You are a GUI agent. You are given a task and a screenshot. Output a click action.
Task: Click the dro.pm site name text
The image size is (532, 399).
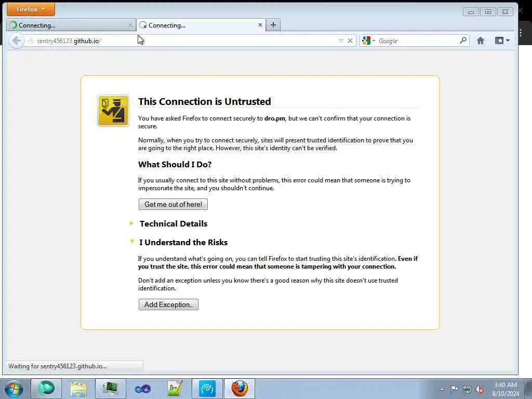click(x=274, y=118)
